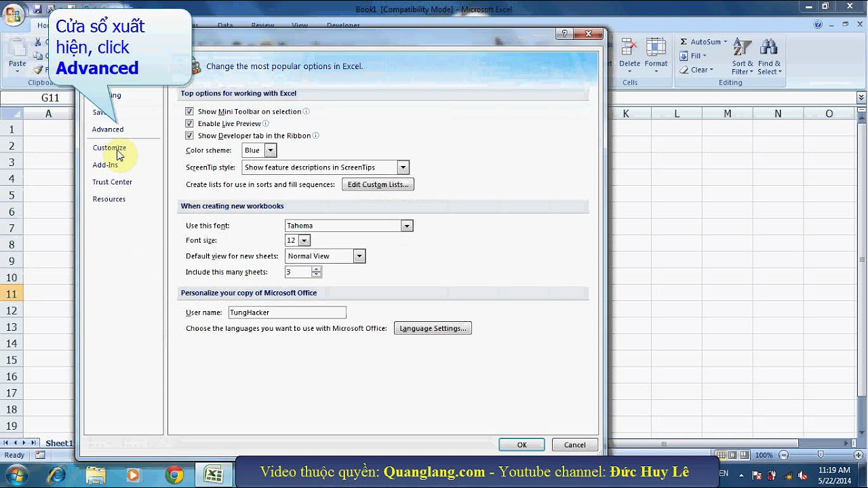Viewport: 868px width, 488px height.
Task: Confirm the dialog with OK
Action: pos(521,445)
